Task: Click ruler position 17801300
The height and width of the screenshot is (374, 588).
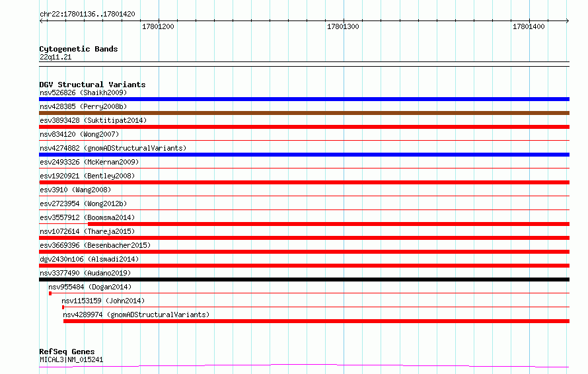Action: click(343, 26)
